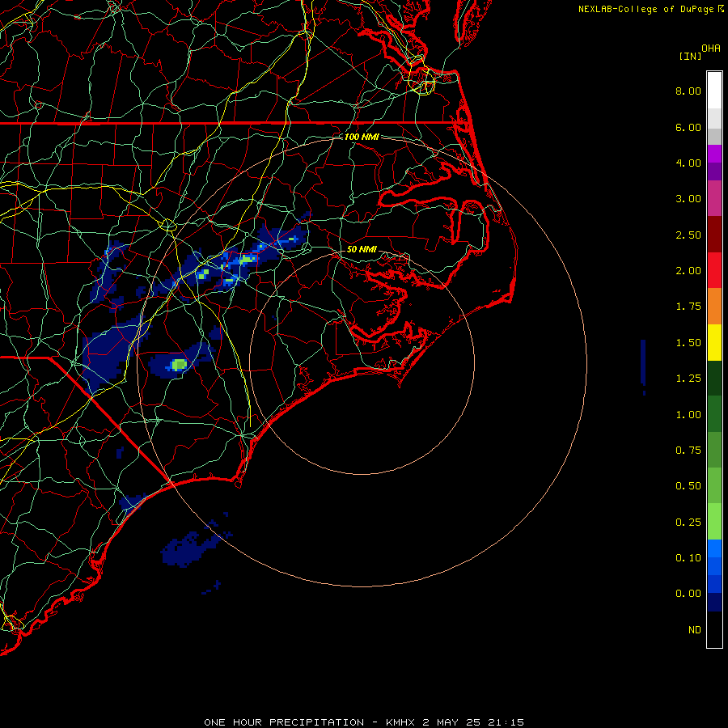Click the 2.50 legend value
The image size is (728, 728).
tap(688, 235)
